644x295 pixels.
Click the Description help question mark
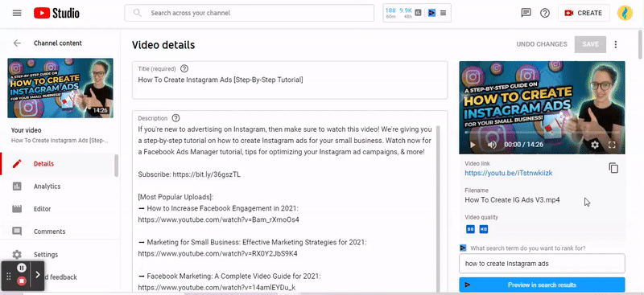click(x=175, y=118)
